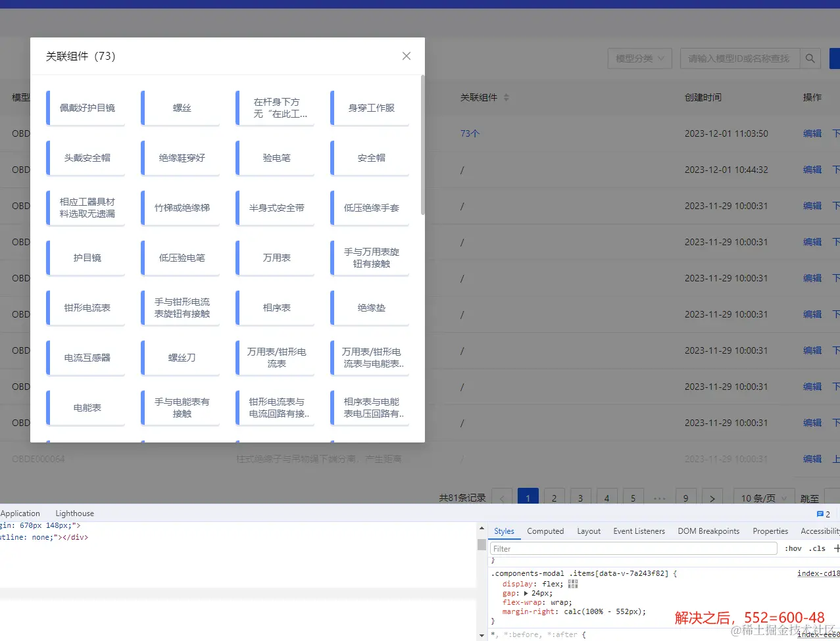
Task: Go to page 2
Action: tap(555, 498)
